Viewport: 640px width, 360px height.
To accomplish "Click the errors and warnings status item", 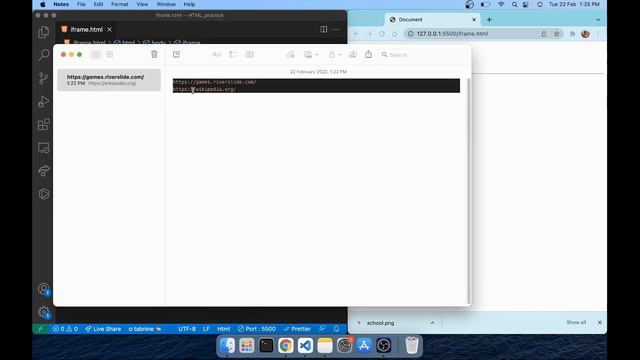I will tap(65, 329).
